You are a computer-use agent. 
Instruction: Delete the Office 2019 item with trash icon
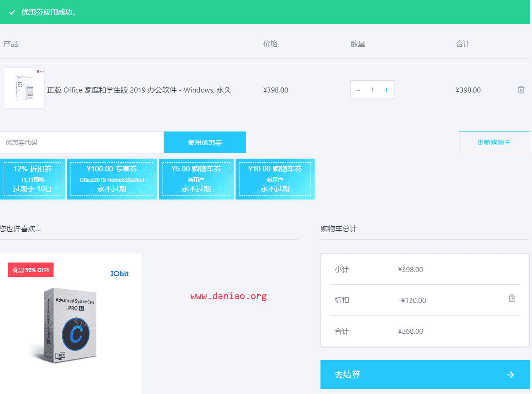[521, 90]
